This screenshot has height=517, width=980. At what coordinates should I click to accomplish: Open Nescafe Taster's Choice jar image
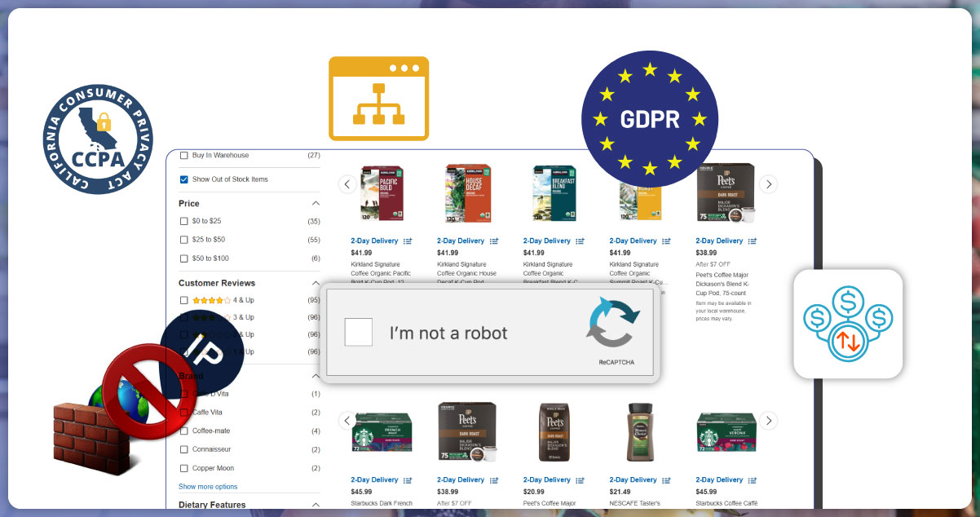coord(641,431)
